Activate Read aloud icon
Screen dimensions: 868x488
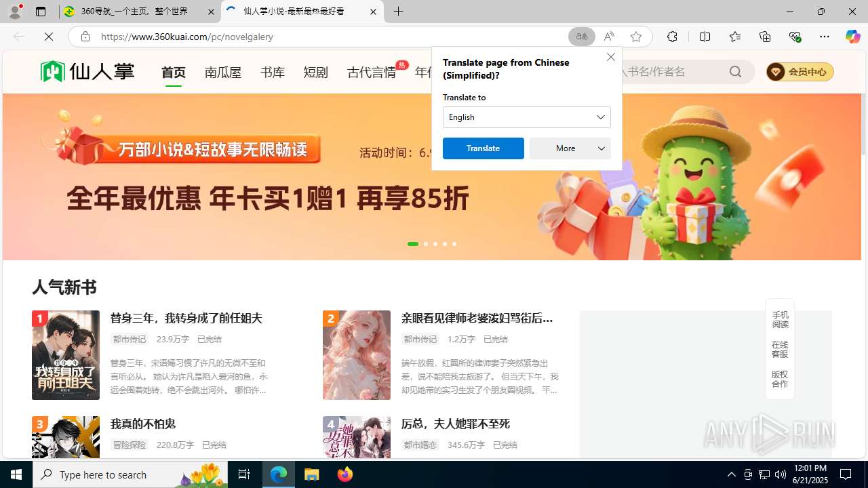609,37
